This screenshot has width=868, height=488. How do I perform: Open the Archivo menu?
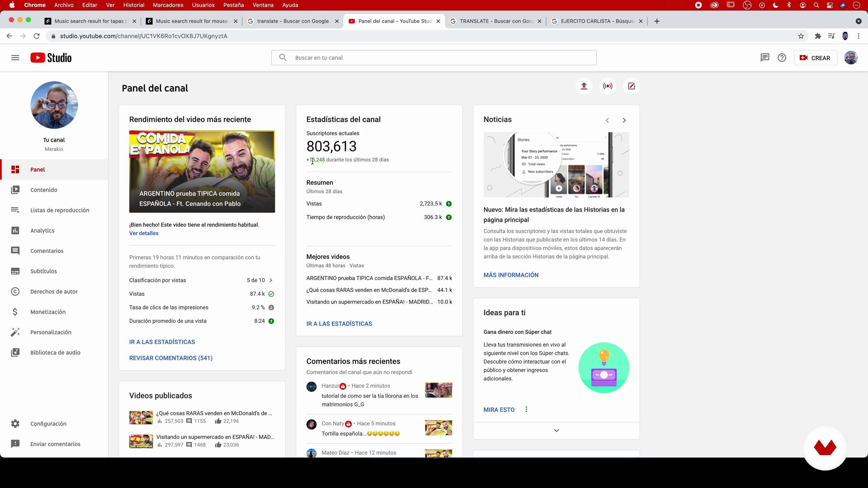pos(64,5)
